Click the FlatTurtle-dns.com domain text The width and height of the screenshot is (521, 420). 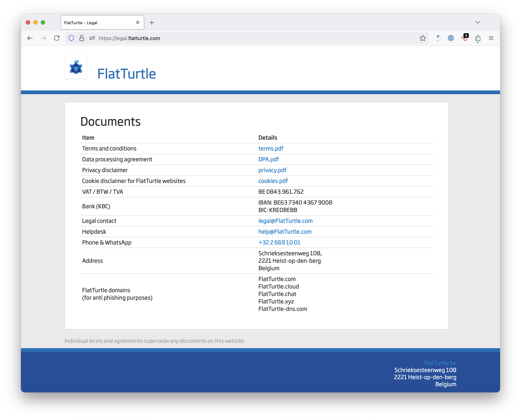pyautogui.click(x=283, y=309)
